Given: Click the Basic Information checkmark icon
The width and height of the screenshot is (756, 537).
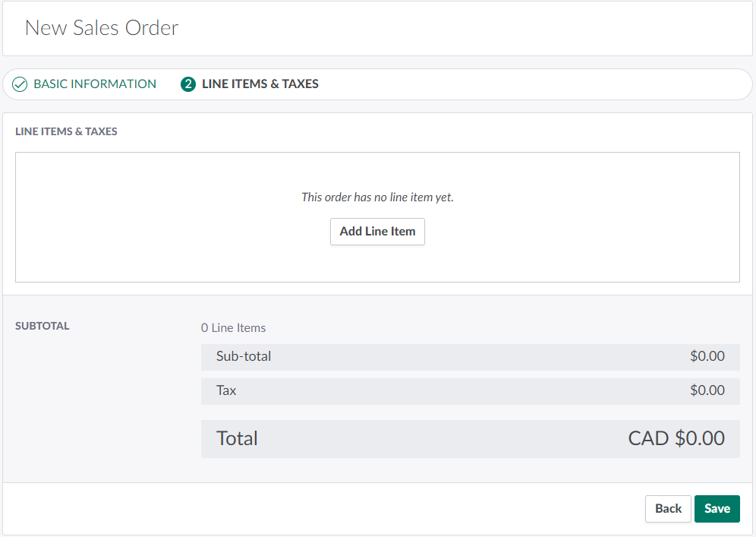Looking at the screenshot, I should 20,84.
